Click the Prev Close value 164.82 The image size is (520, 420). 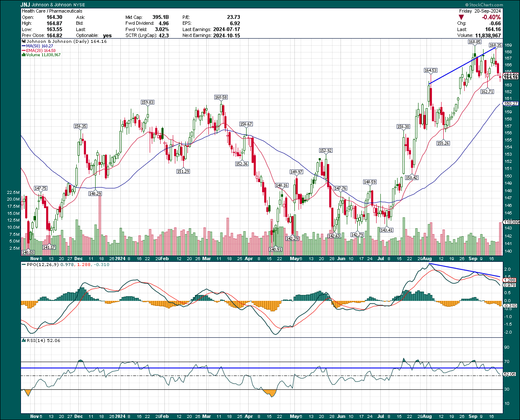pyautogui.click(x=55, y=36)
